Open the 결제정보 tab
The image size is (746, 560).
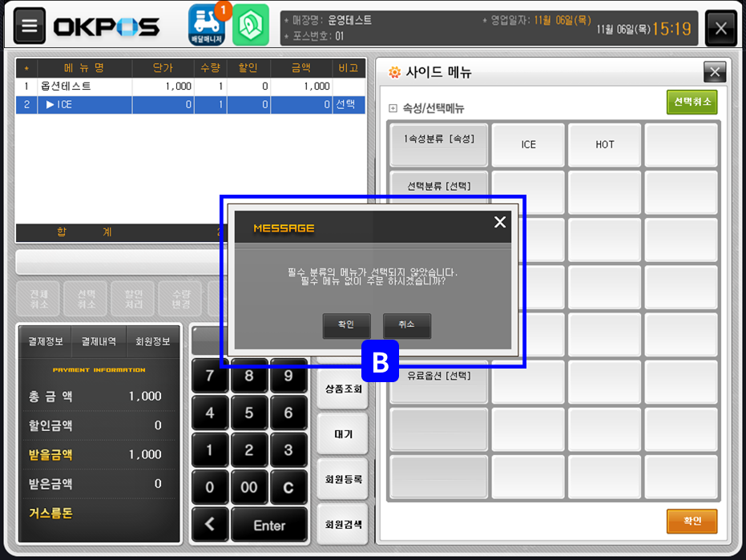[x=46, y=341]
